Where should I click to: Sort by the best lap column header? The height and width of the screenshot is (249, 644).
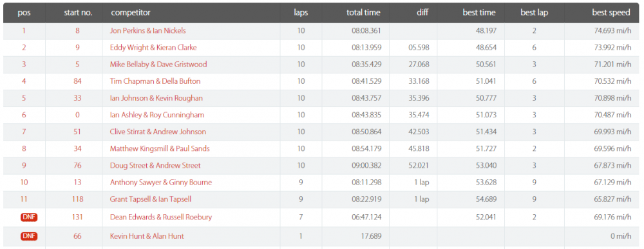(x=535, y=13)
